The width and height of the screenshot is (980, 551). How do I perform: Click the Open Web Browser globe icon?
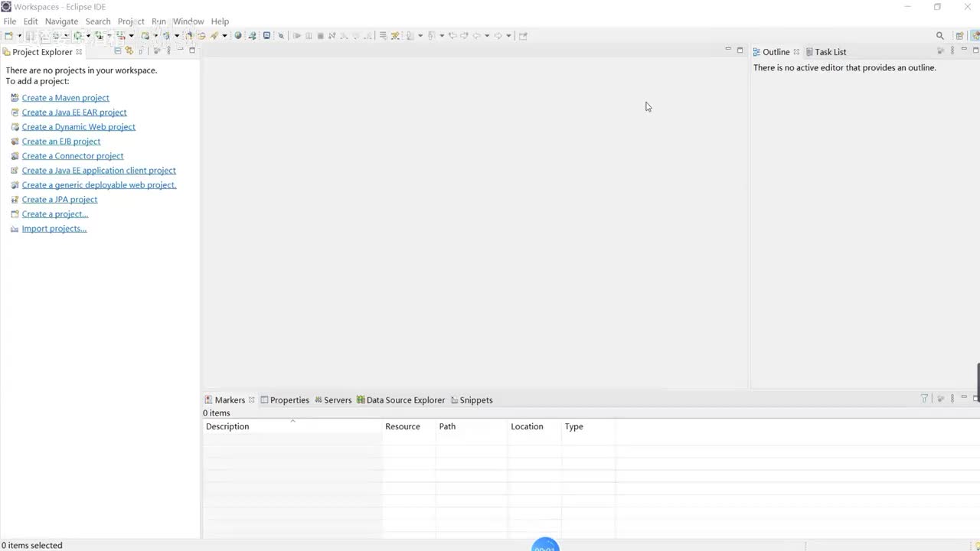pyautogui.click(x=238, y=36)
